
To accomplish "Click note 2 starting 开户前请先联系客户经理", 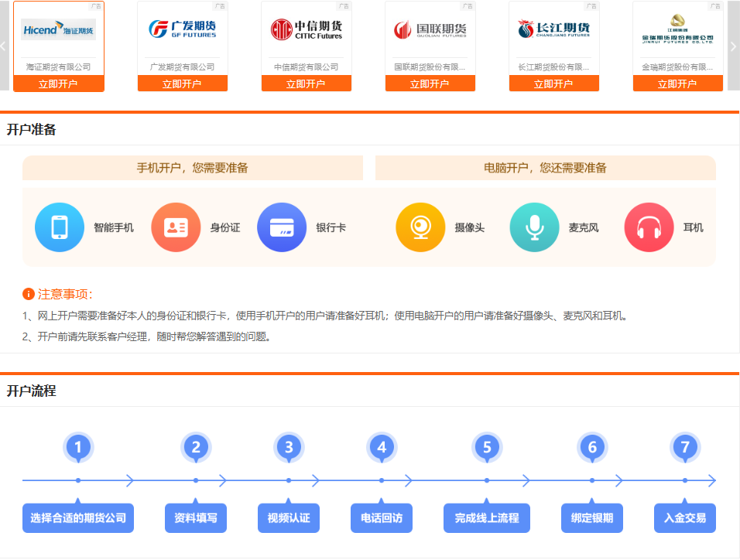I will click(147, 336).
